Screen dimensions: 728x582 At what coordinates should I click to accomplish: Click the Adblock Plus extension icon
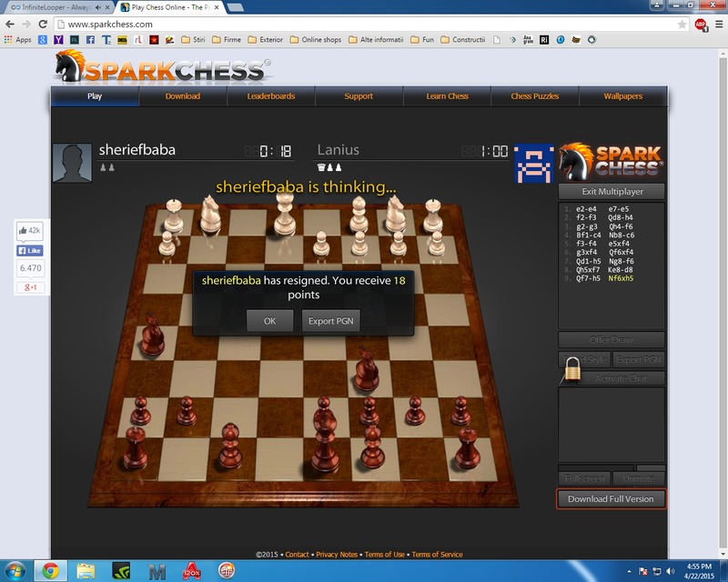click(x=701, y=25)
